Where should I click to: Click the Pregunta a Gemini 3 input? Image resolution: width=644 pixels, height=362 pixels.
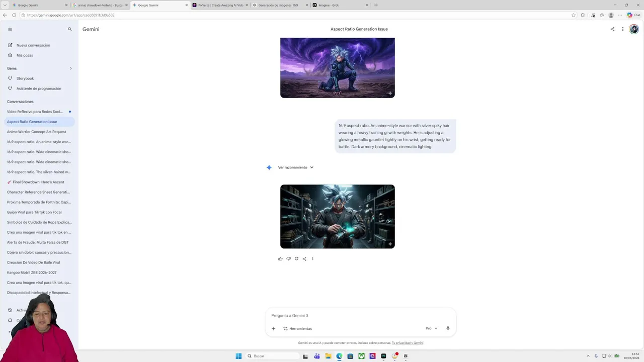[360, 316]
